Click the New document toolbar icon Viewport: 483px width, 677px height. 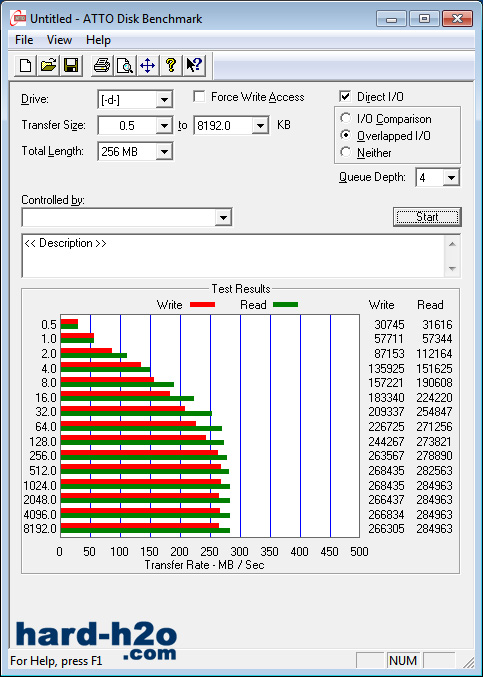click(x=25, y=66)
